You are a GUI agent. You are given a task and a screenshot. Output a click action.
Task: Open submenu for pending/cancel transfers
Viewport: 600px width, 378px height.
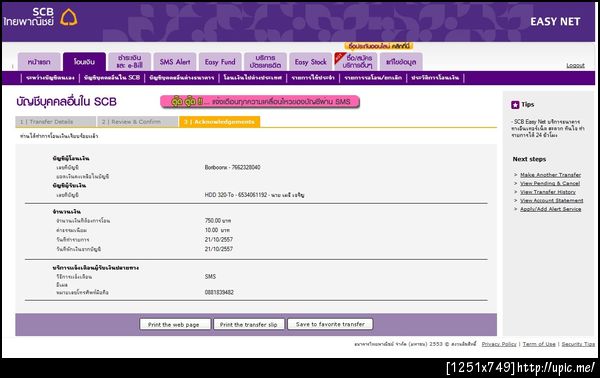[x=373, y=78]
